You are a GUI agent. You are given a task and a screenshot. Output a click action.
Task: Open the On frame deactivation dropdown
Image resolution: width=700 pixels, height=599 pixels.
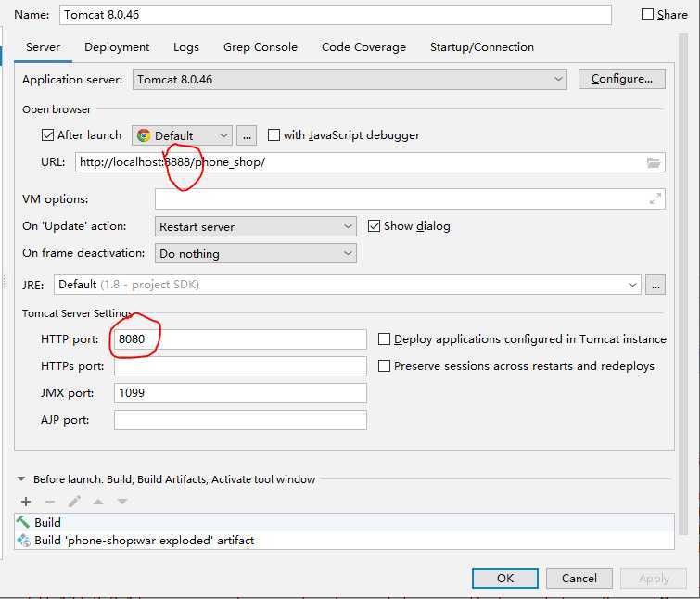[255, 253]
